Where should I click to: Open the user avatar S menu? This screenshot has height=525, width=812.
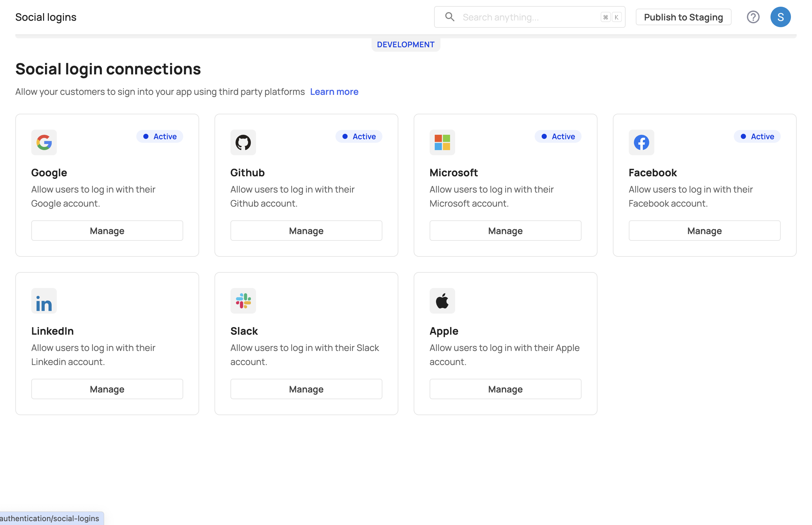(780, 17)
